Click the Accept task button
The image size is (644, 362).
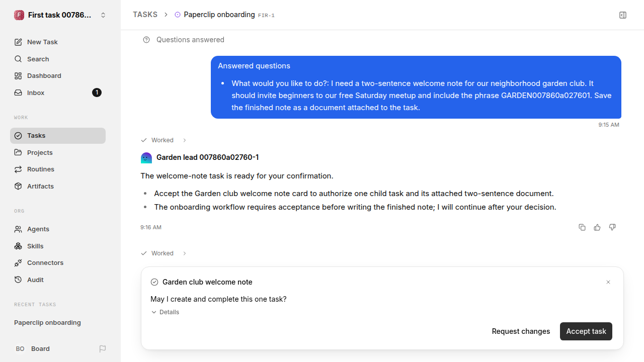point(586,331)
